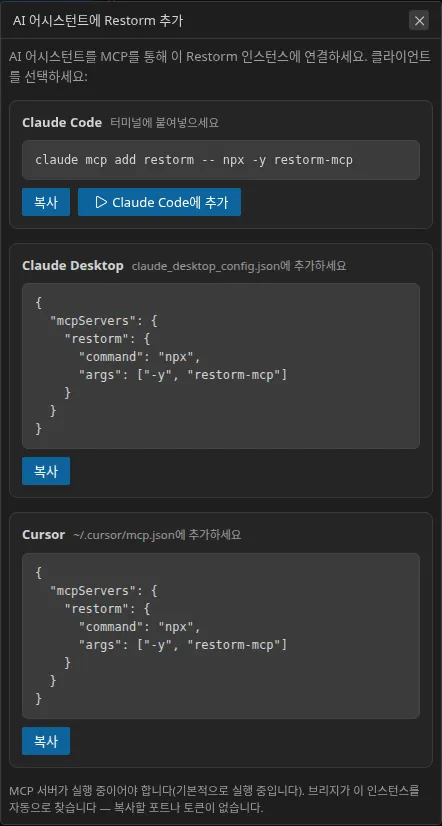This screenshot has height=826, width=442.
Task: Click the "args" line in Claude Desktop block
Action: (183, 375)
